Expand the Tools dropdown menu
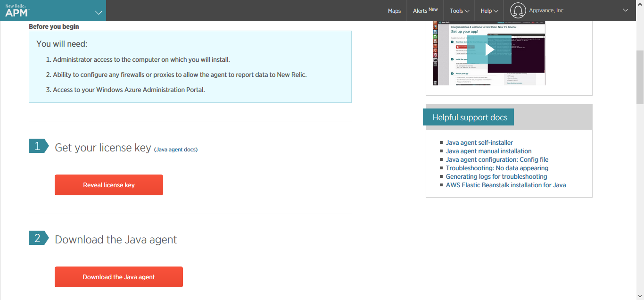 coord(460,11)
